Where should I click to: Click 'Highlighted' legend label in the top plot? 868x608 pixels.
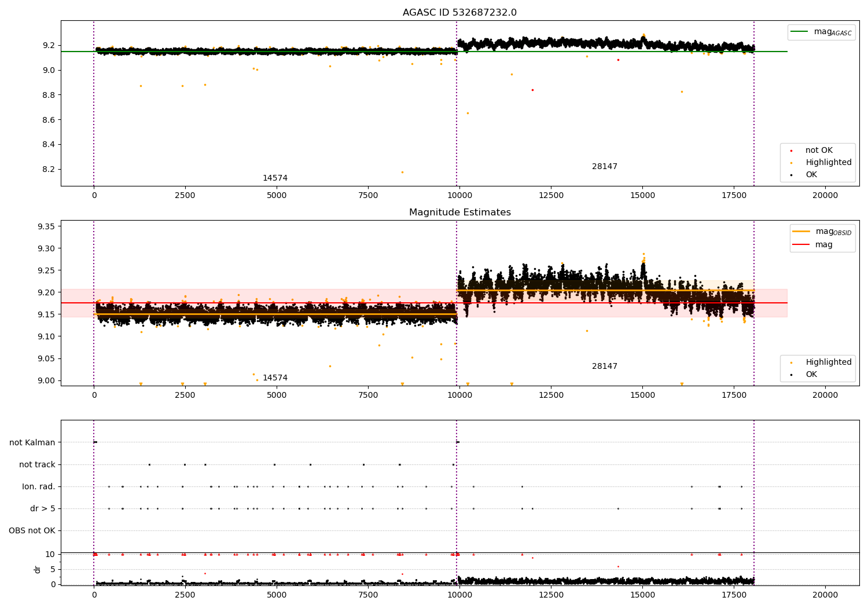(x=829, y=163)
